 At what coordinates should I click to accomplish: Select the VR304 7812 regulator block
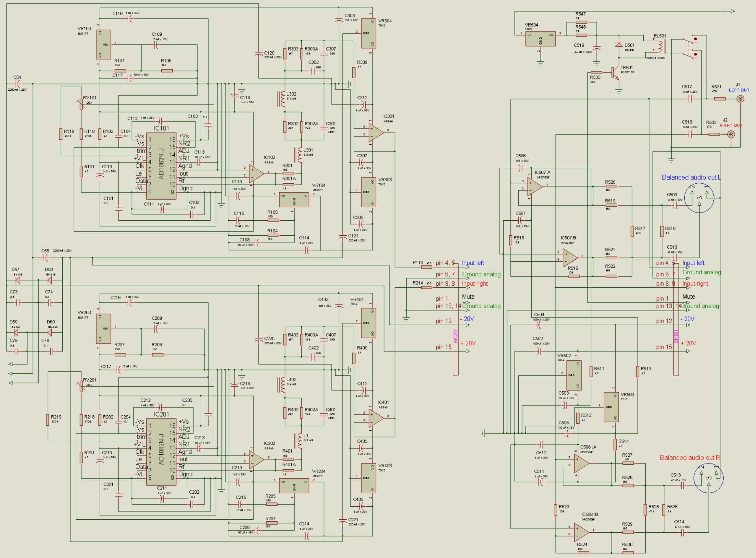pyautogui.click(x=369, y=33)
